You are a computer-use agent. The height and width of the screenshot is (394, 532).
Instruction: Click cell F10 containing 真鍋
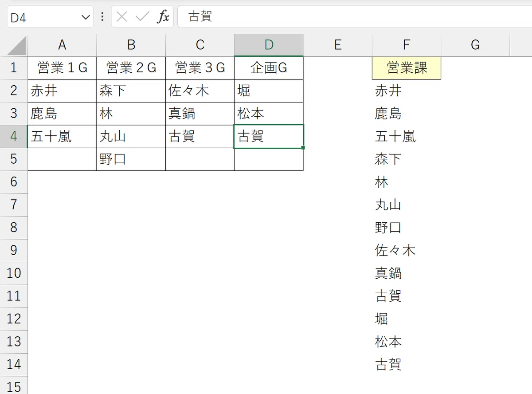coord(407,273)
